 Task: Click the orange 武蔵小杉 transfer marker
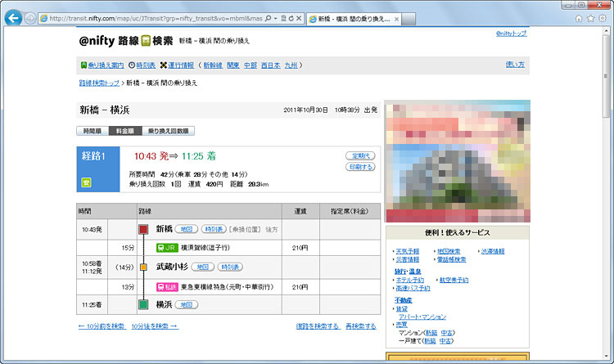[143, 267]
